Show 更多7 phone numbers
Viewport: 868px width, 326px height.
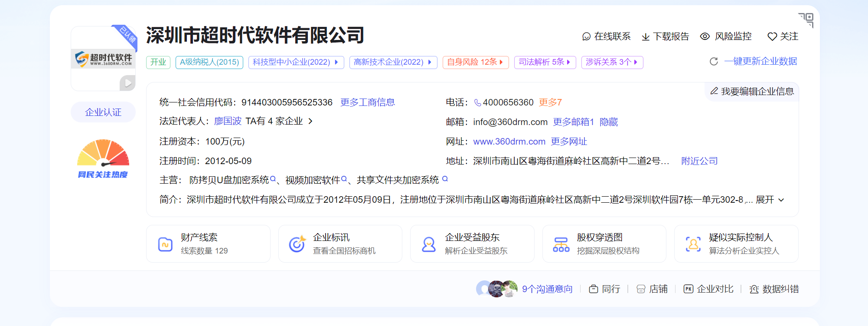[550, 102]
